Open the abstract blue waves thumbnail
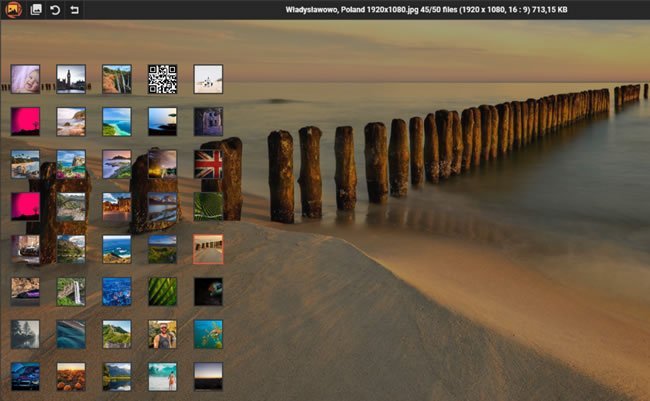This screenshot has height=401, width=650. click(x=71, y=334)
